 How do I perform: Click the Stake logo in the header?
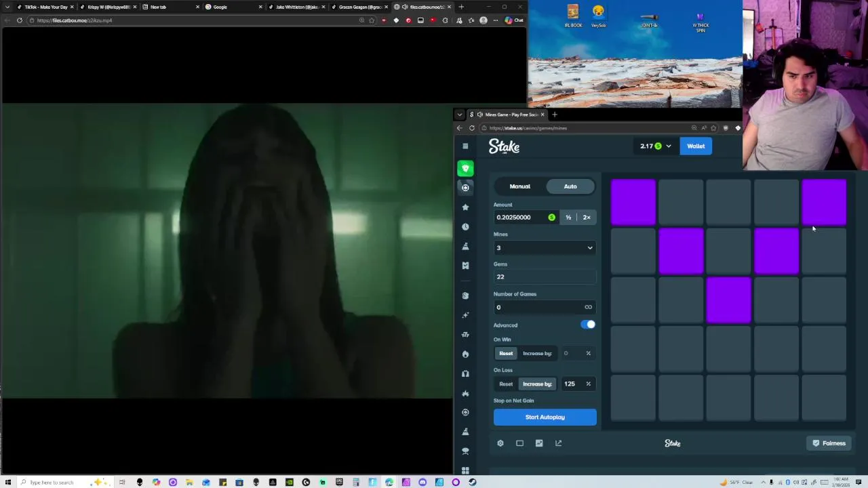504,146
